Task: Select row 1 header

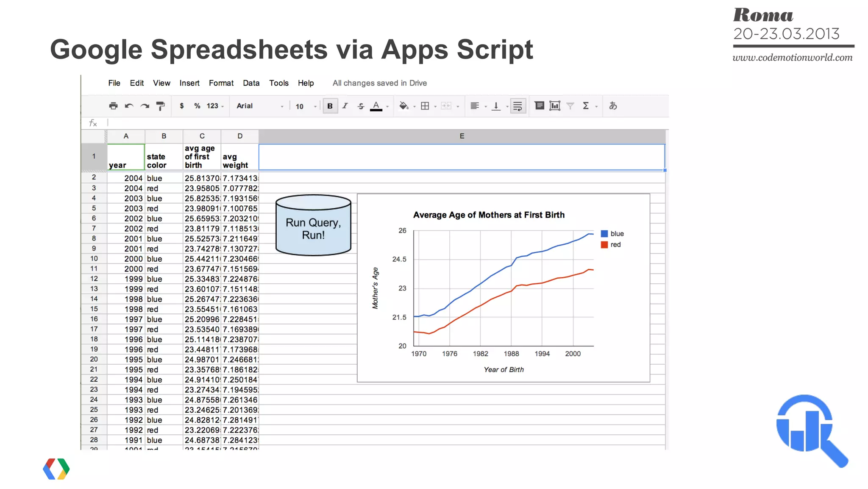Action: pos(94,156)
